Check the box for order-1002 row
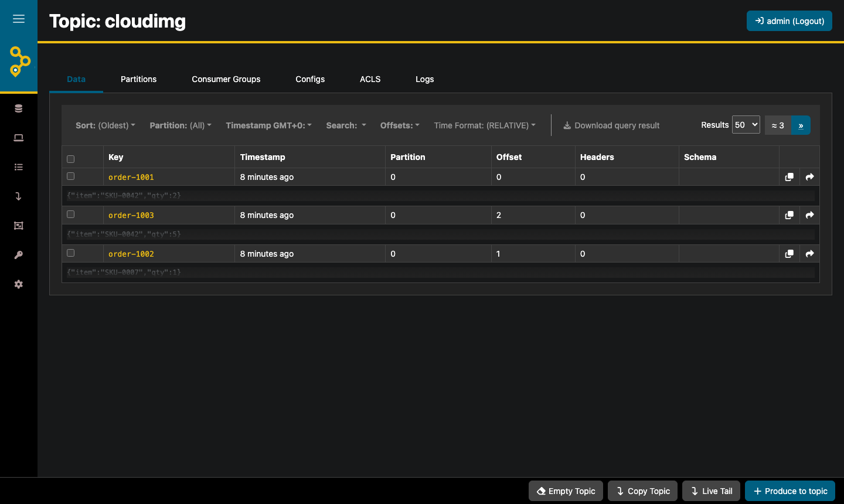The width and height of the screenshot is (844, 504). point(71,253)
